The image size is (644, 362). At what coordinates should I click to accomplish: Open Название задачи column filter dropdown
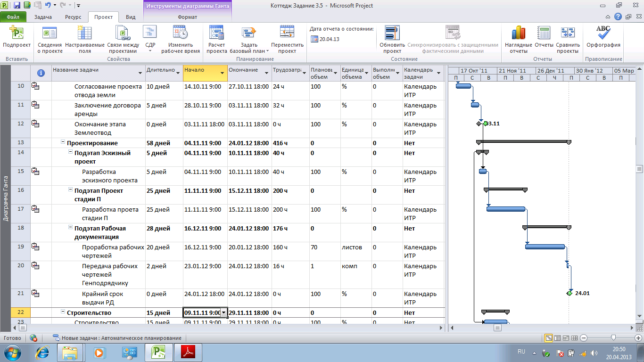pyautogui.click(x=140, y=73)
